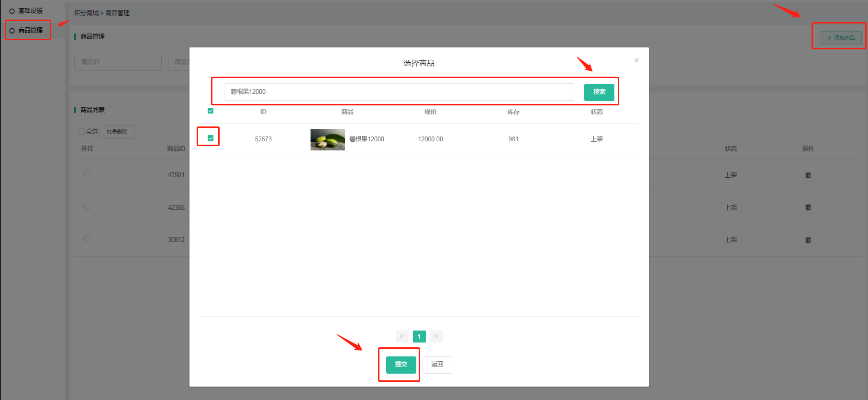Screen dimensions: 868x400
Task: Click the 返回 back button
Action: (437, 365)
